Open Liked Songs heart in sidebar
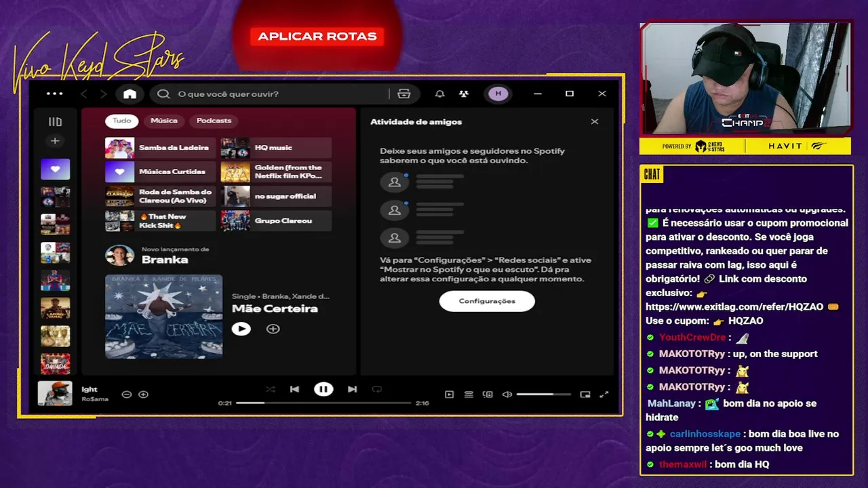The height and width of the screenshot is (488, 868). (x=55, y=169)
